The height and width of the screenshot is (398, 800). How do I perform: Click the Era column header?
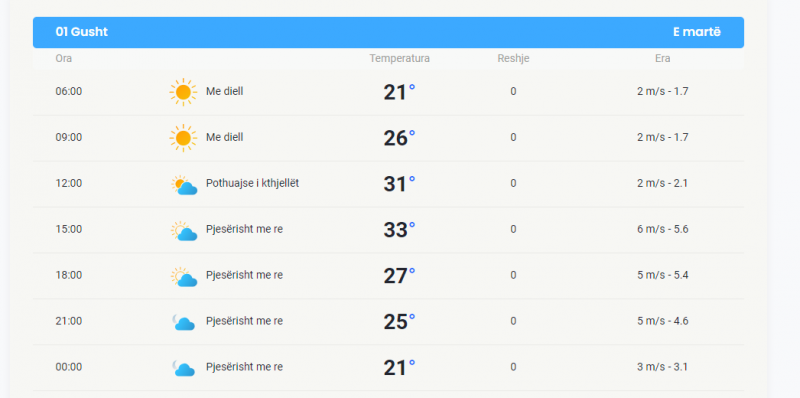pyautogui.click(x=663, y=58)
